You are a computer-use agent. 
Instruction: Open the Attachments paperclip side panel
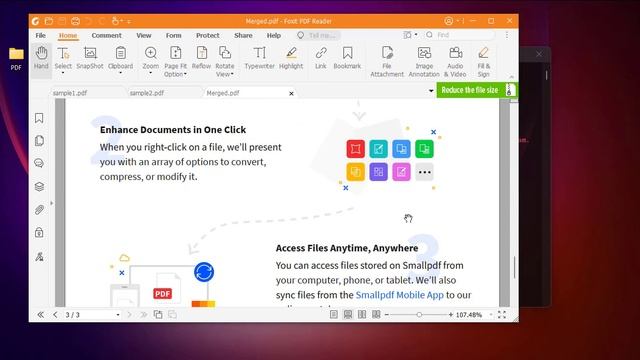(x=39, y=210)
